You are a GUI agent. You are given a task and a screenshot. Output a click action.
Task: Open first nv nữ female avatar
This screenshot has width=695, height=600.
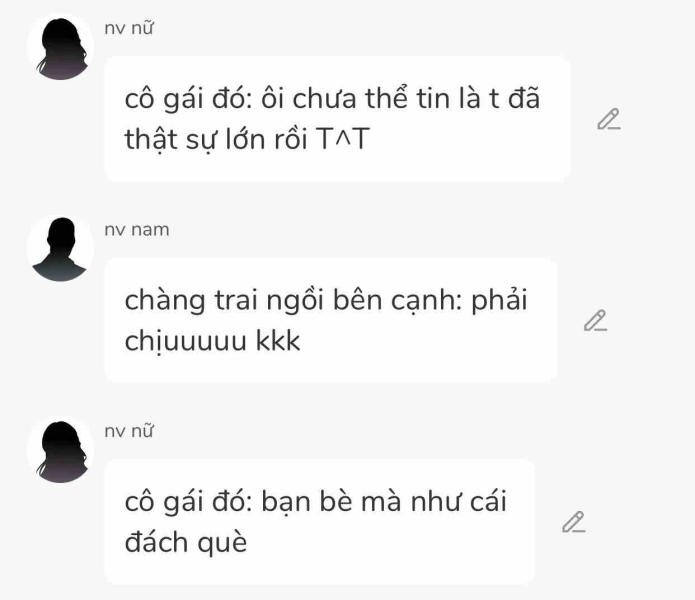pos(61,48)
